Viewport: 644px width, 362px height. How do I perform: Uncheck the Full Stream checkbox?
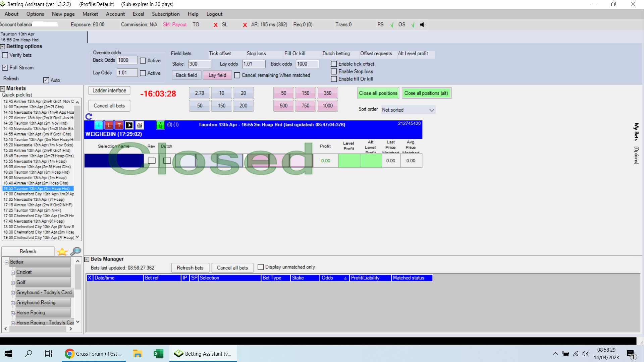pos(5,67)
